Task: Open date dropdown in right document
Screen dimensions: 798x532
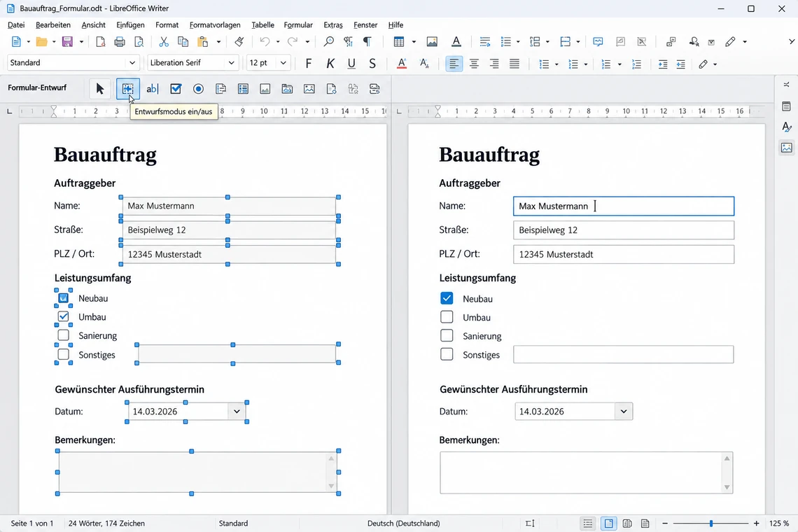Action: [x=624, y=412]
